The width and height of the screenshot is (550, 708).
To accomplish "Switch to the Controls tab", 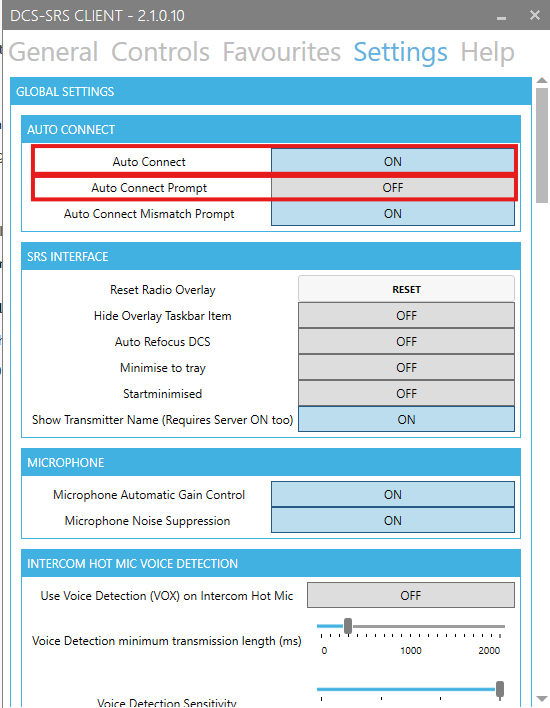I will tap(160, 51).
